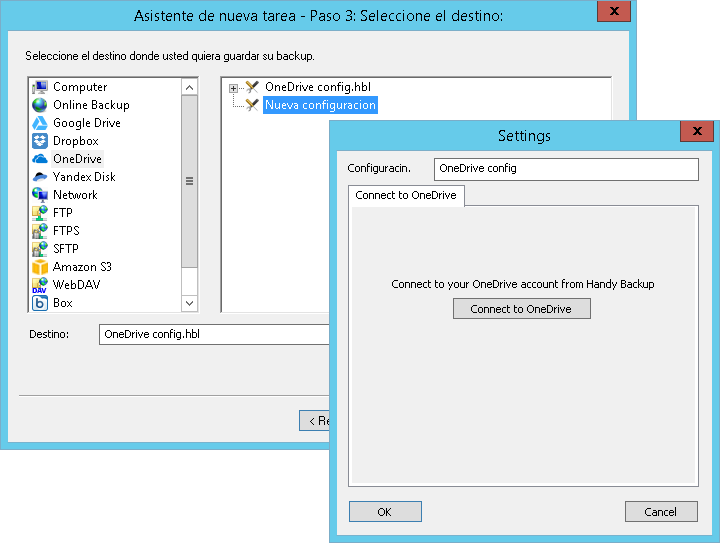Pick the Google Drive icon
Screen dimensions: 720x543
pyautogui.click(x=40, y=123)
